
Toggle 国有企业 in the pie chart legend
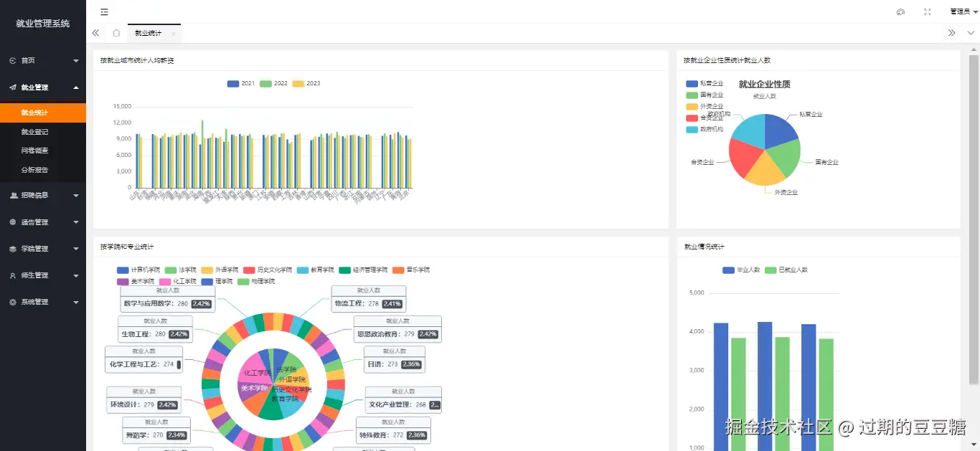pos(705,95)
